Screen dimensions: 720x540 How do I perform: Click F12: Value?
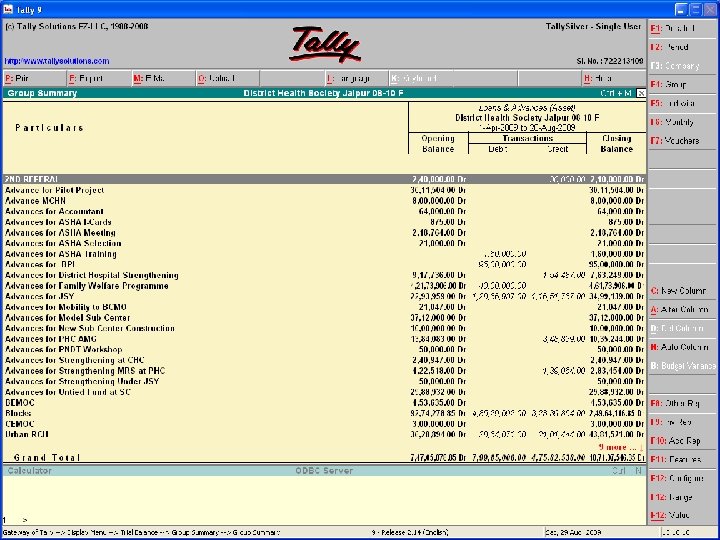tap(682, 515)
